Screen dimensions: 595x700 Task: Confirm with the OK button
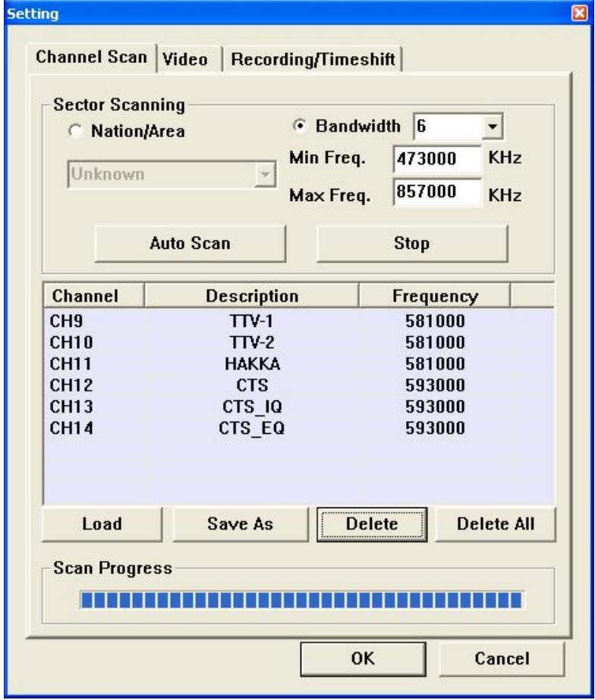coord(363,658)
